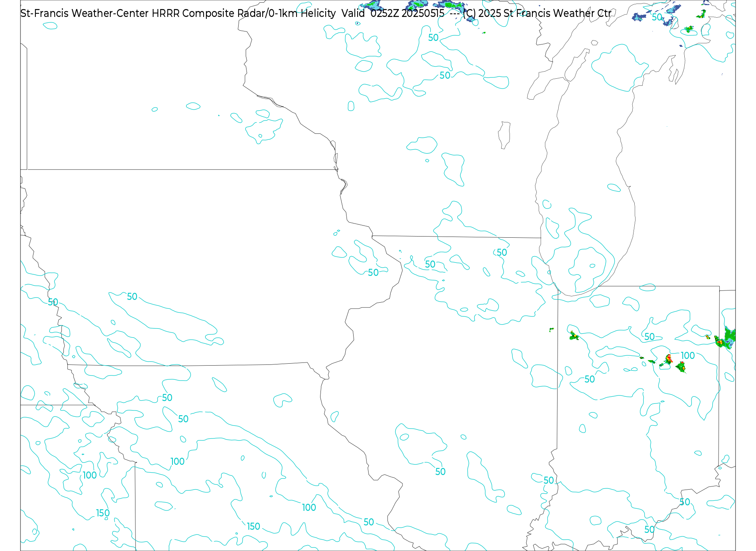Click the red-cored radar cell next to the '100' label
The height and width of the screenshot is (551, 756).
tap(669, 359)
